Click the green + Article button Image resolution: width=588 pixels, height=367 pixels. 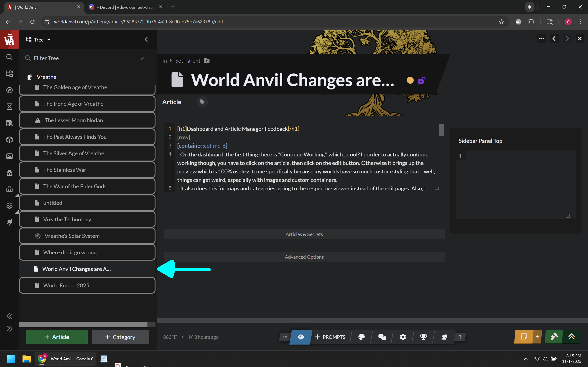(57, 337)
